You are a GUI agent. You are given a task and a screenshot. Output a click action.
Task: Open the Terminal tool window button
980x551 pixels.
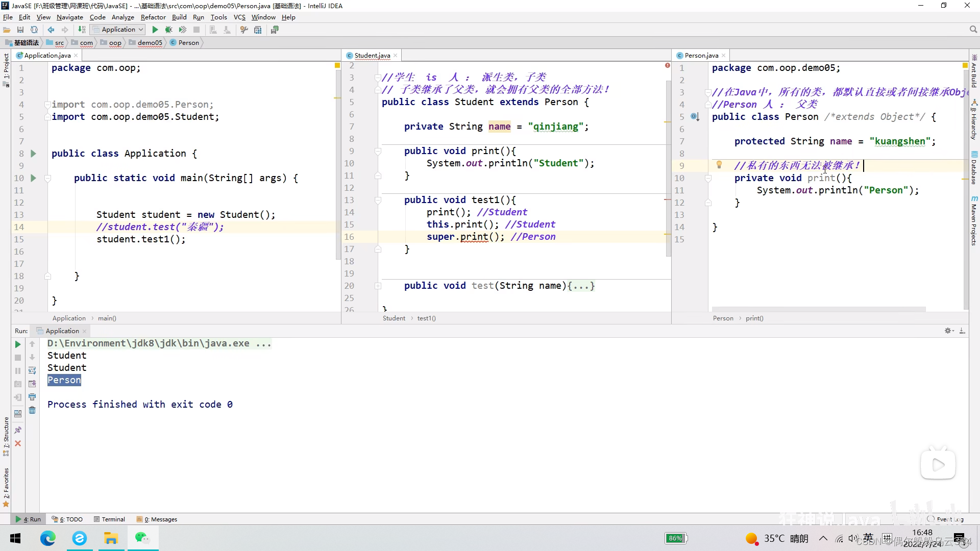click(x=110, y=519)
